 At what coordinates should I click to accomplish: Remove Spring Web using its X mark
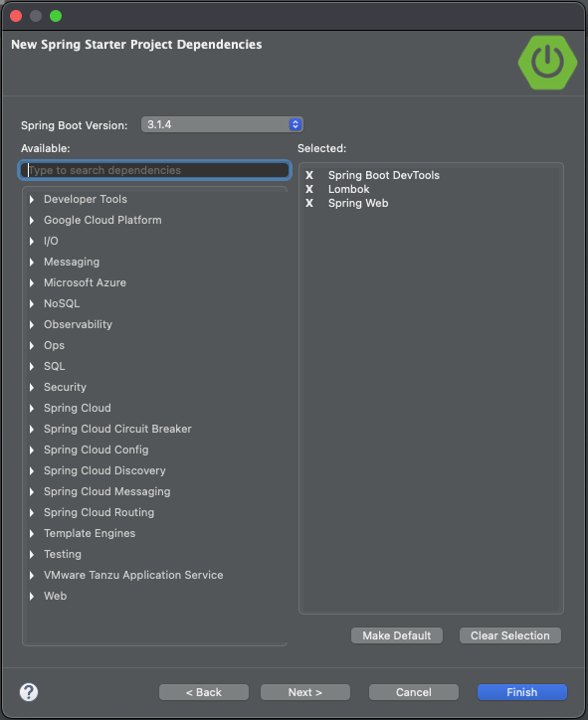click(309, 203)
